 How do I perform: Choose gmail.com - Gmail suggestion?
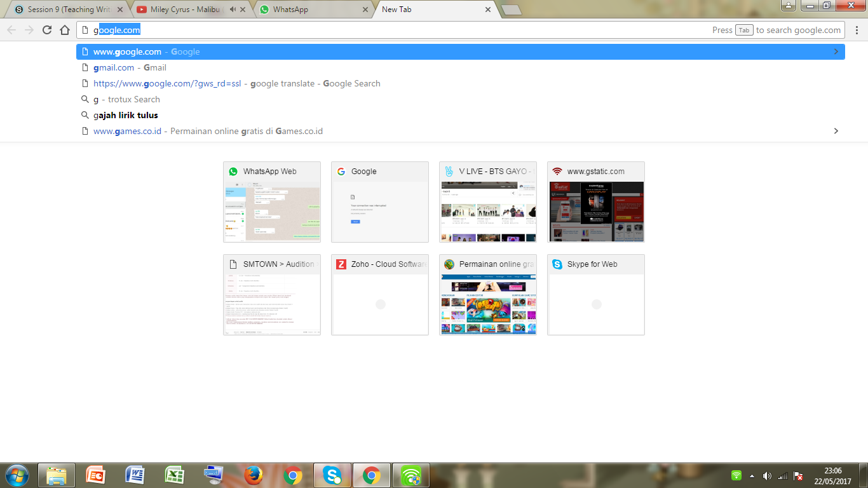click(x=461, y=67)
